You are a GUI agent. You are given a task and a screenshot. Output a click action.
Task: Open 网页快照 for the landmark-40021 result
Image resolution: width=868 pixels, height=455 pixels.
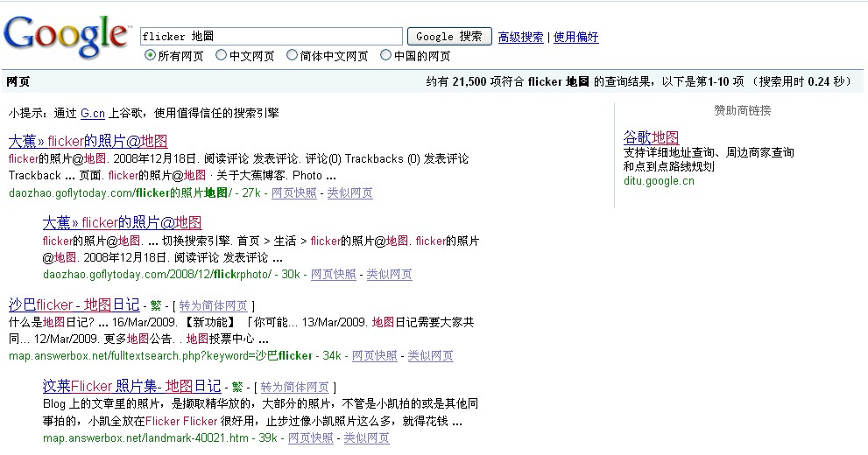tap(311, 437)
